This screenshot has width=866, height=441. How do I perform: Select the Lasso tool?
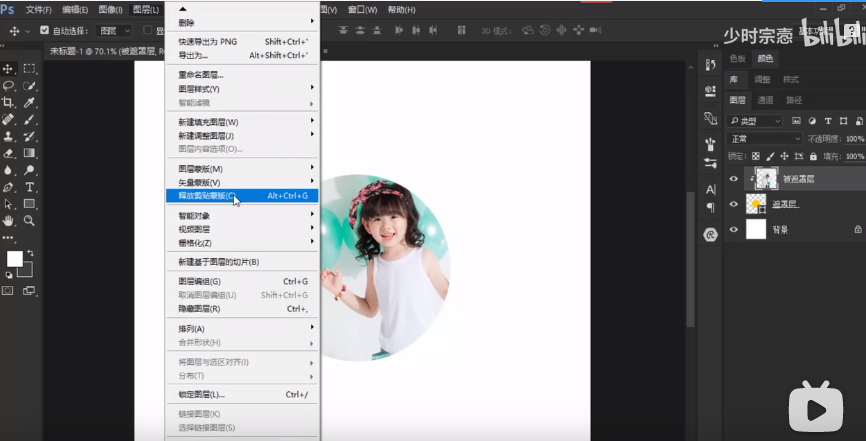9,86
